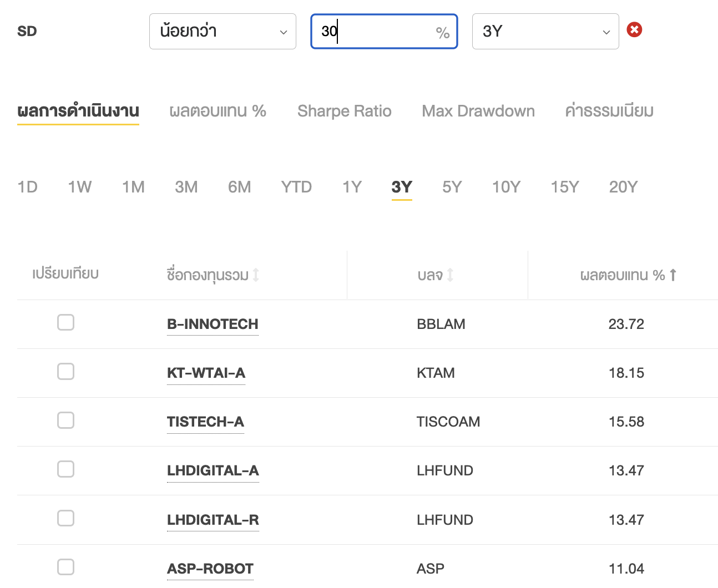Open the 3Y period dropdown for SD
Screen dimensions: 718x588
545,31
